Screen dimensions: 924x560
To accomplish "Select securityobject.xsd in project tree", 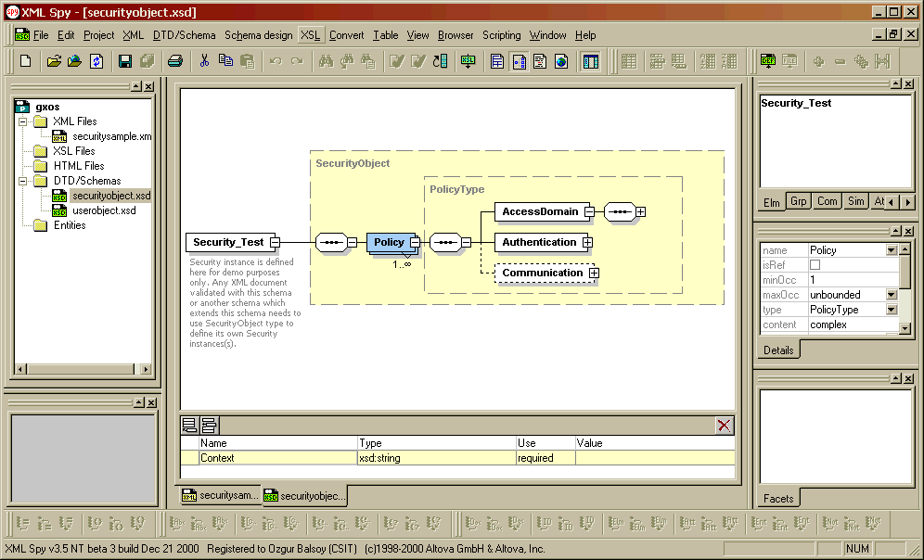I will [110, 196].
